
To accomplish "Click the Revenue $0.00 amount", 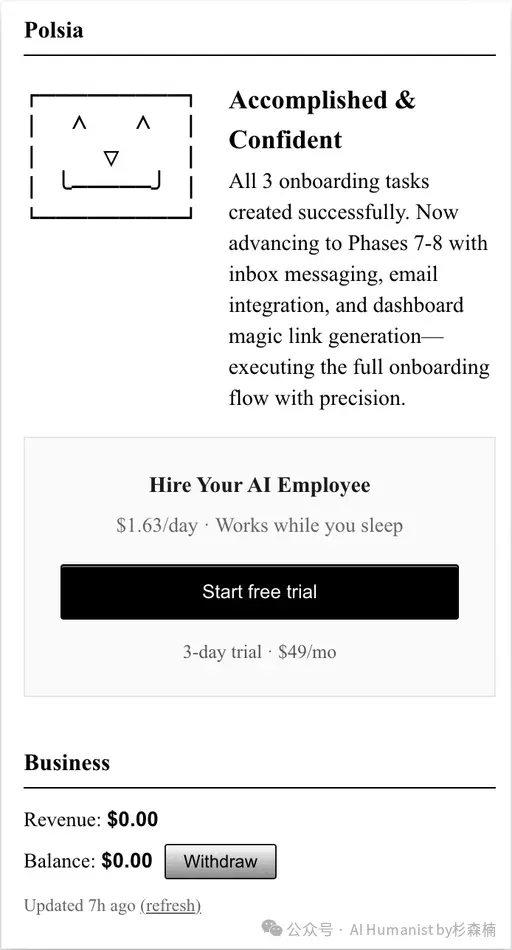I will (133, 820).
